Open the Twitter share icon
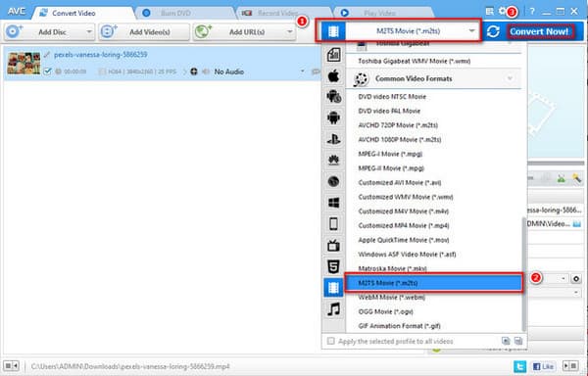The height and width of the screenshot is (376, 588). (x=519, y=366)
